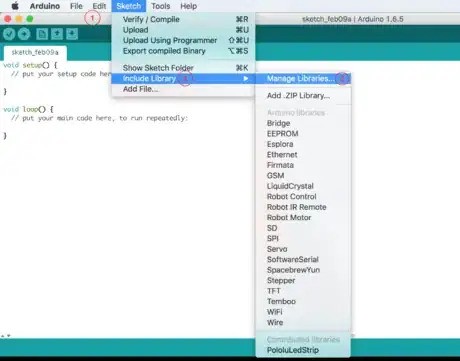Include the Servo library
The width and height of the screenshot is (460, 361).
303,249
